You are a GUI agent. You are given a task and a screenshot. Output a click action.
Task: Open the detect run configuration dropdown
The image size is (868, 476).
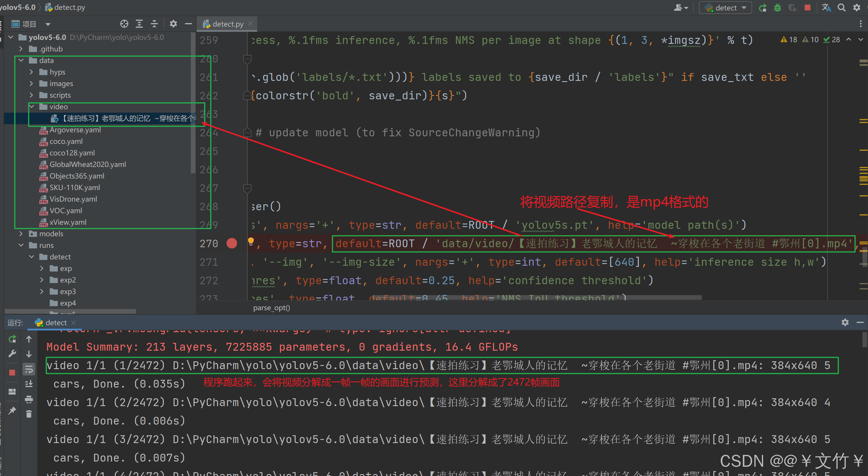click(x=726, y=8)
